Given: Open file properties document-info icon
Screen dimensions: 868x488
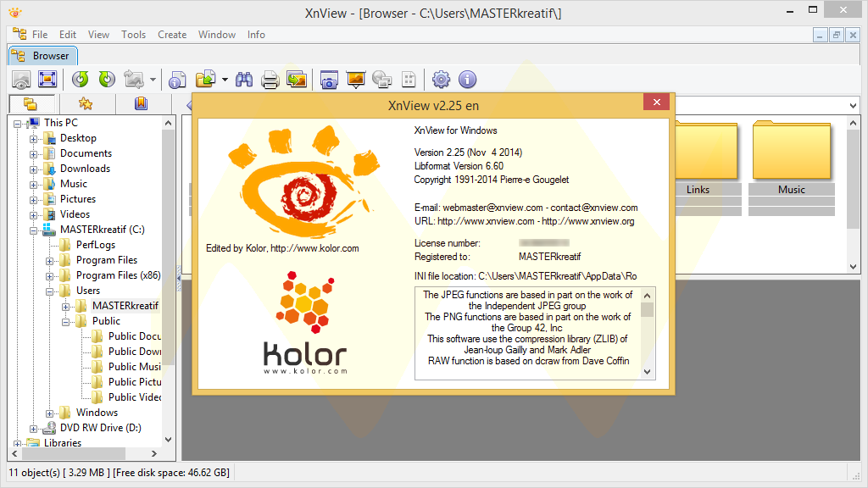Looking at the screenshot, I should click(x=177, y=80).
